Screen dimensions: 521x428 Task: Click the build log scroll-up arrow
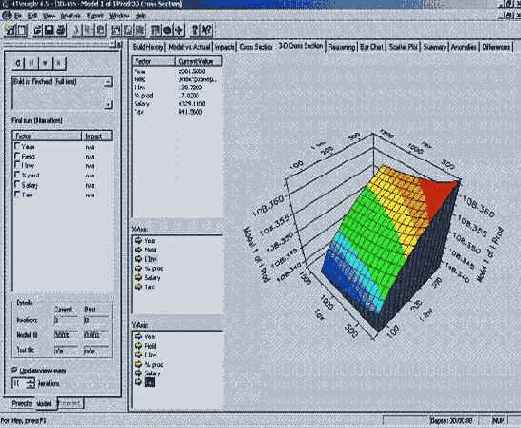click(x=108, y=82)
